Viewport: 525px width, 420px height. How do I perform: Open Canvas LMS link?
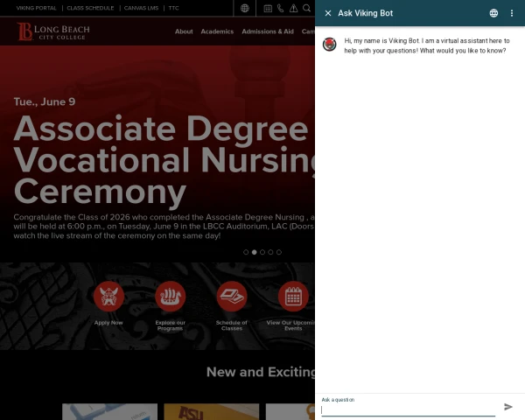click(x=141, y=8)
